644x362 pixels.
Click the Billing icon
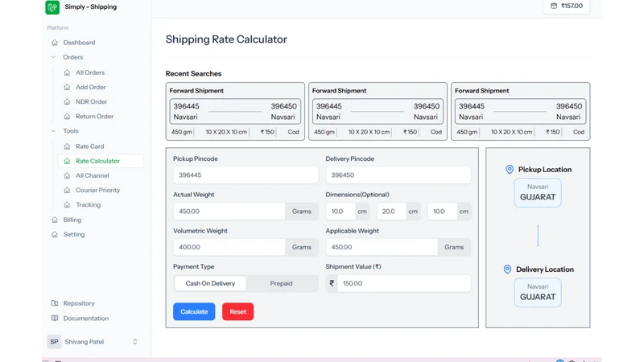(55, 220)
